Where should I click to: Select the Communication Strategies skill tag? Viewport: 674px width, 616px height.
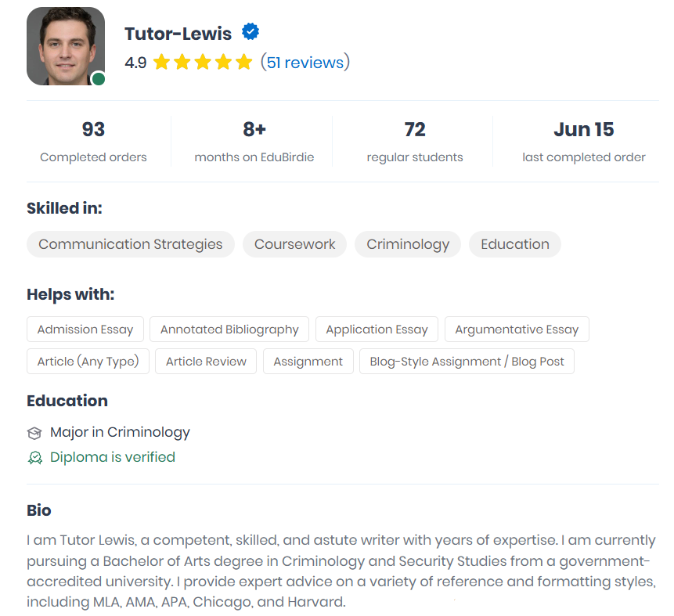click(131, 244)
